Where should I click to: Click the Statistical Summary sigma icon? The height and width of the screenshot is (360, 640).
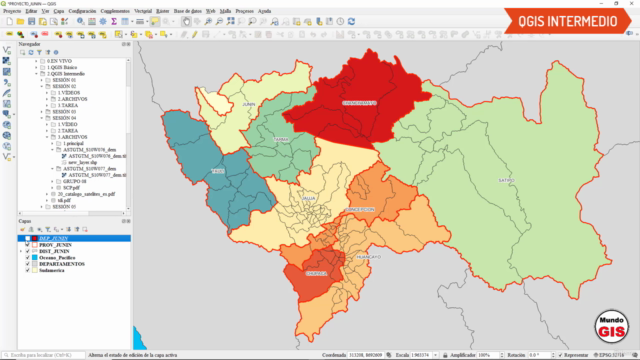[114, 21]
